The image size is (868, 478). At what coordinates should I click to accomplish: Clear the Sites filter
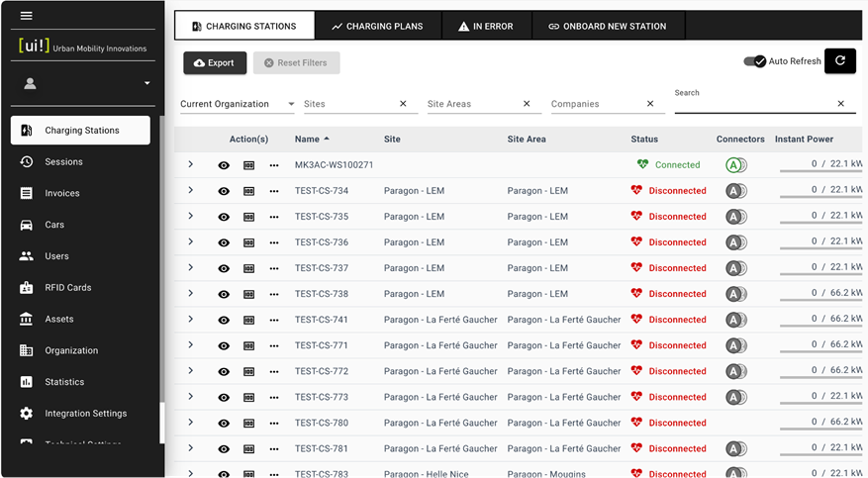click(403, 104)
